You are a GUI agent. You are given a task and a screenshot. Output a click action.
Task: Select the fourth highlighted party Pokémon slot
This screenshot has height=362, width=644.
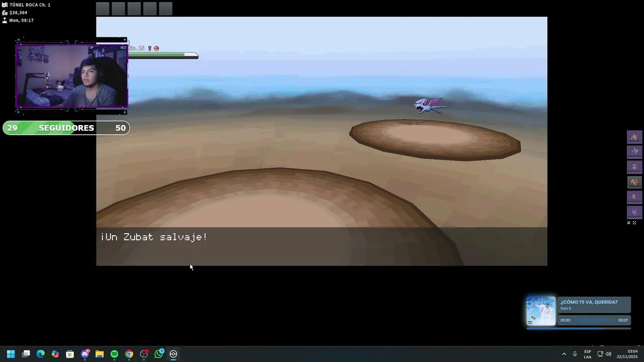click(x=634, y=182)
